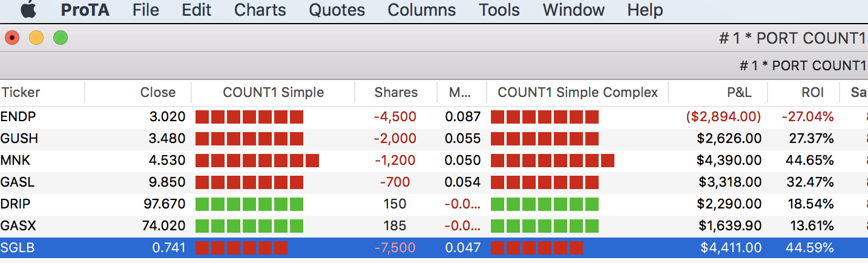
Task: Click GASX close price 74.020
Action: (163, 225)
